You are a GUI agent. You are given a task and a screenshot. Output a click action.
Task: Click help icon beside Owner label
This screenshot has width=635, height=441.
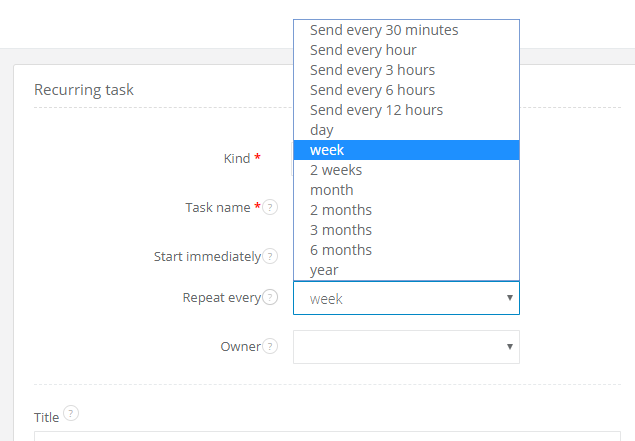pyautogui.click(x=270, y=347)
